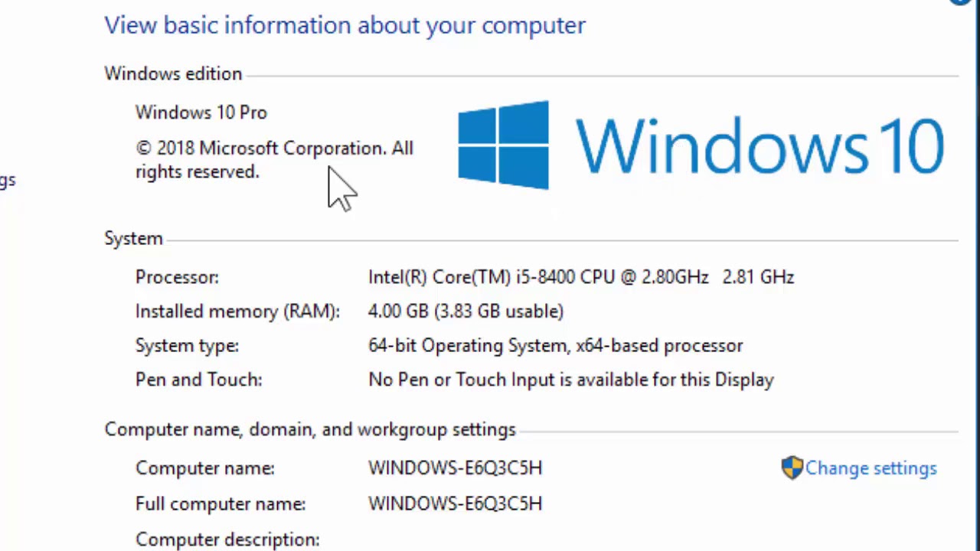Click the Full computer name value WINDOWS-E6Q3C5H

[455, 504]
